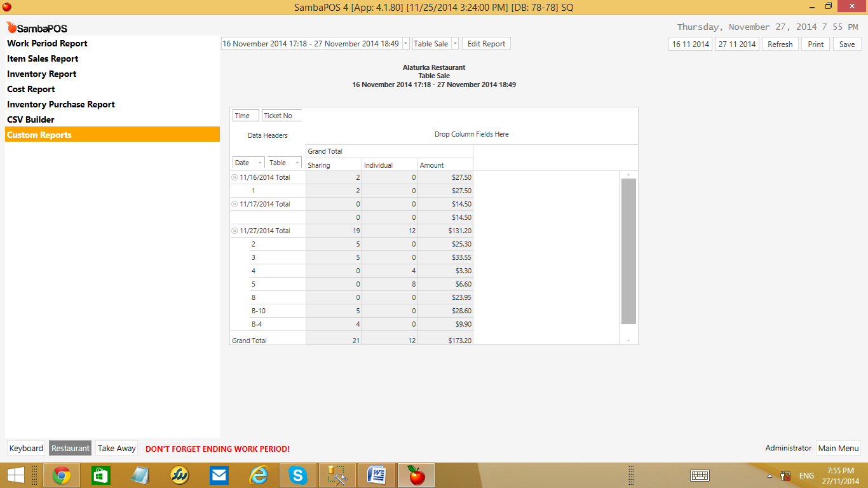Toggle sort order on the Table field

pyautogui.click(x=285, y=163)
